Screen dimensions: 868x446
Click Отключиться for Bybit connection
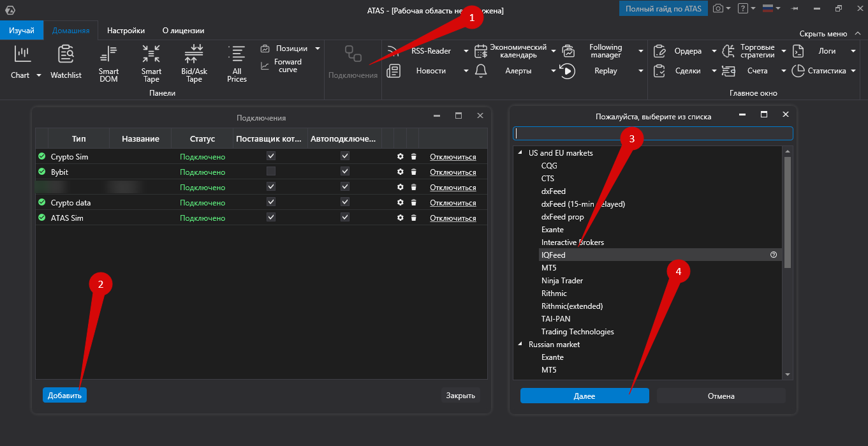pos(453,172)
